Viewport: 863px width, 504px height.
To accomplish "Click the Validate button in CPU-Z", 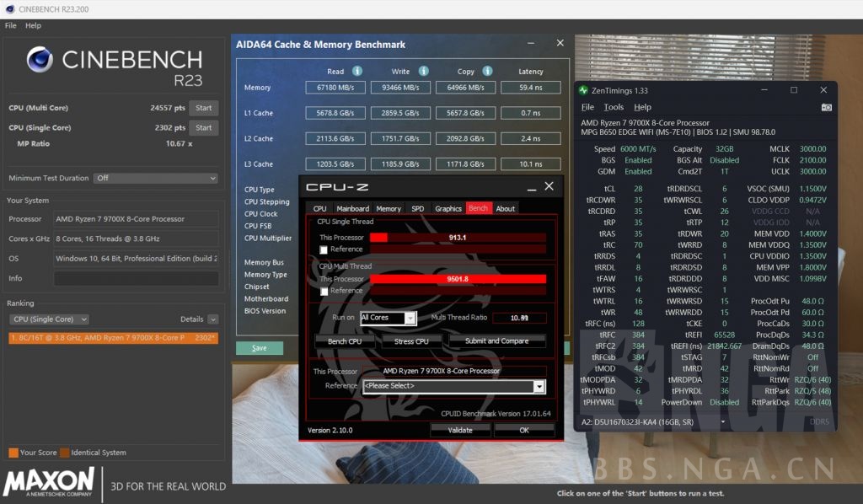I will [460, 430].
